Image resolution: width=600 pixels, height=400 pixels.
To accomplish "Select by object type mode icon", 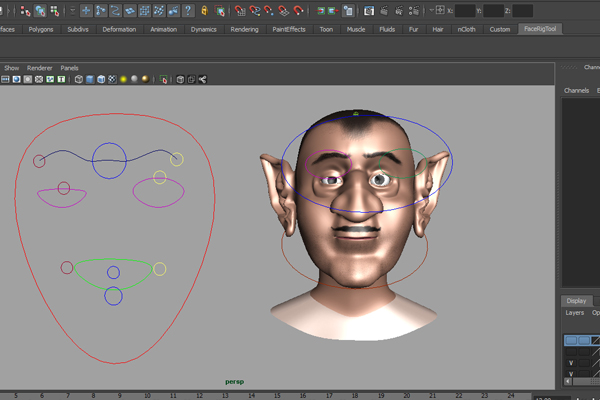I will click(x=40, y=11).
